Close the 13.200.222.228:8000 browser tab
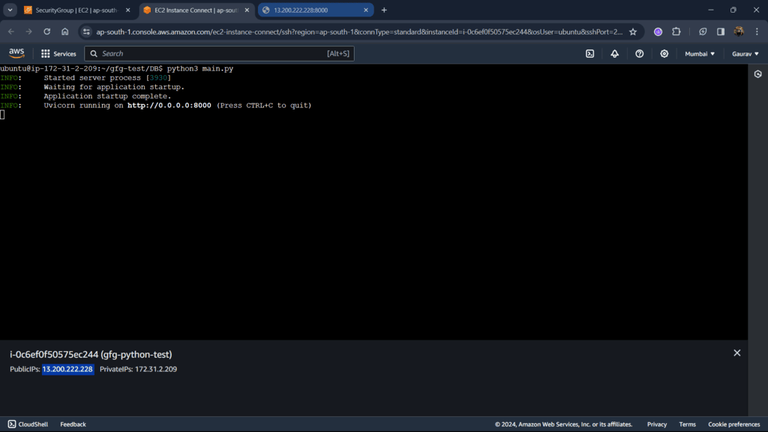Viewport: 768px width, 432px height. pyautogui.click(x=366, y=10)
